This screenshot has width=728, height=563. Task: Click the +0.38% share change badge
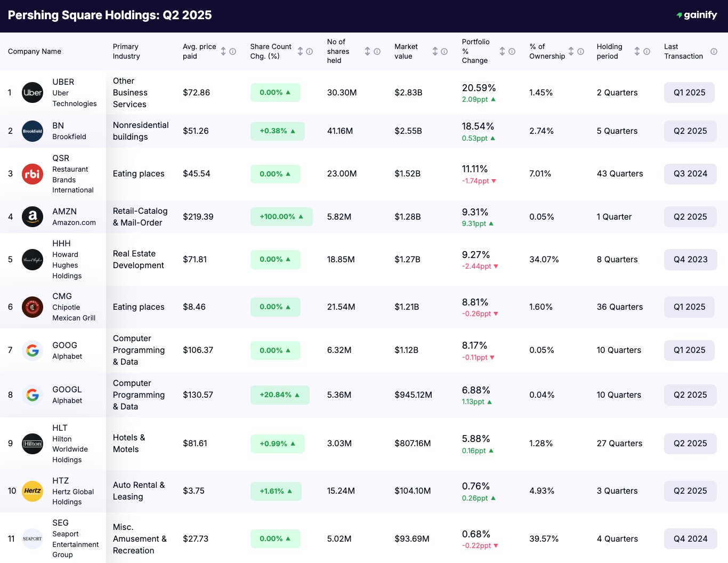coord(278,131)
